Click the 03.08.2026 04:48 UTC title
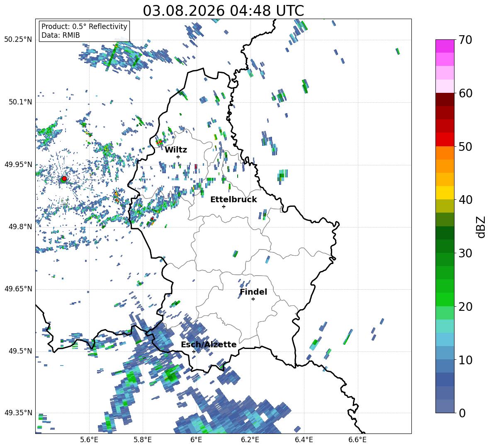 223,11
